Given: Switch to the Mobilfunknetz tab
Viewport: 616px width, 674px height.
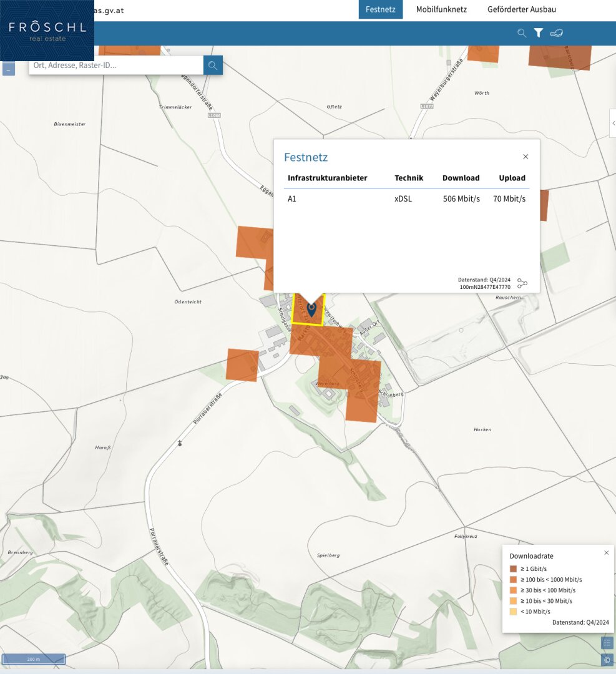Looking at the screenshot, I should pyautogui.click(x=441, y=9).
